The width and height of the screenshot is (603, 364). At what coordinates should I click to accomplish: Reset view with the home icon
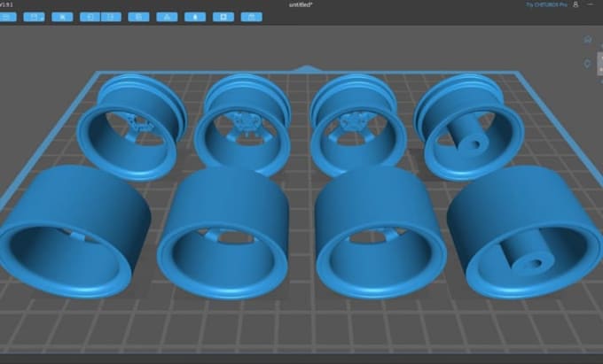[587, 40]
